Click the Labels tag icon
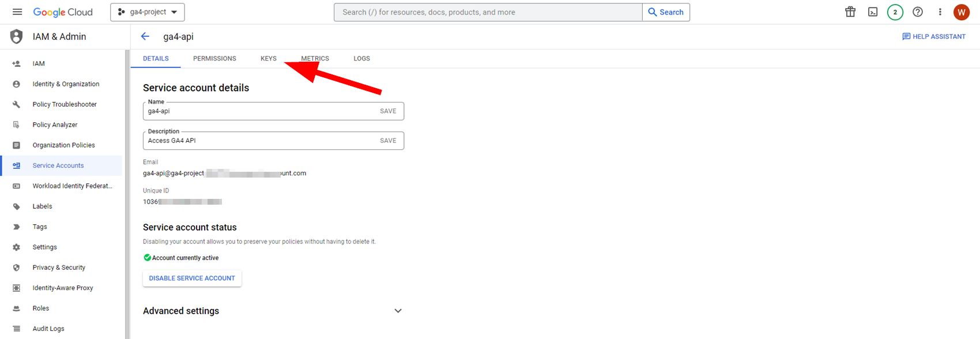Screen dimensions: 980x339 [x=17, y=206]
